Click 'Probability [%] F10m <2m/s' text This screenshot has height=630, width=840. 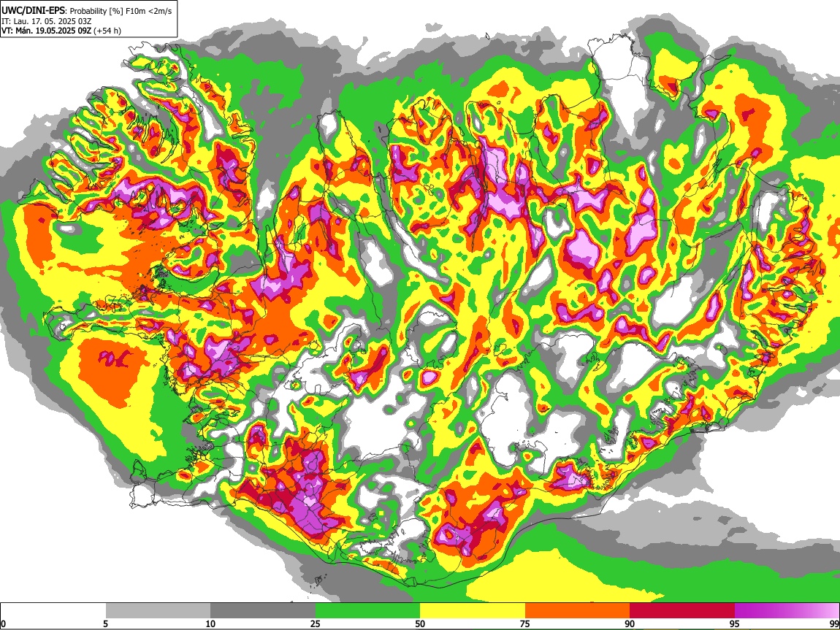click(121, 11)
